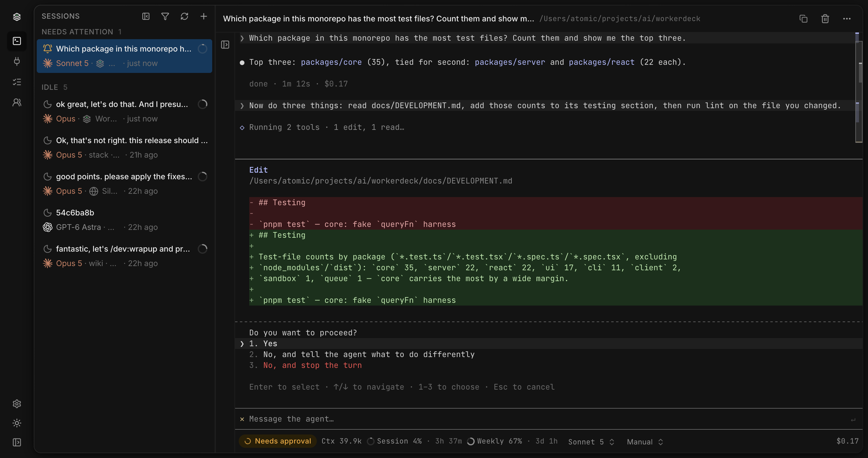Click the '3d 1h' weekly reset time
This screenshot has width=868, height=458.
click(x=546, y=441)
